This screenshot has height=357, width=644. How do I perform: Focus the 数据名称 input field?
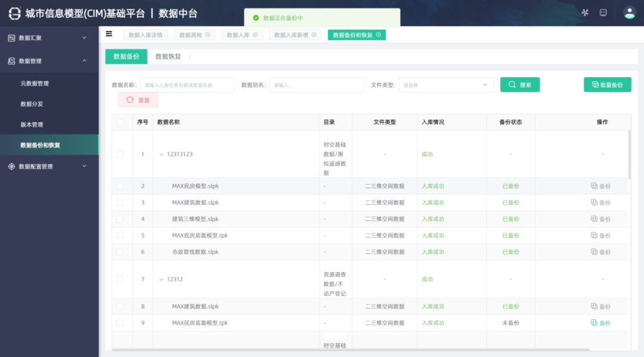pos(187,85)
